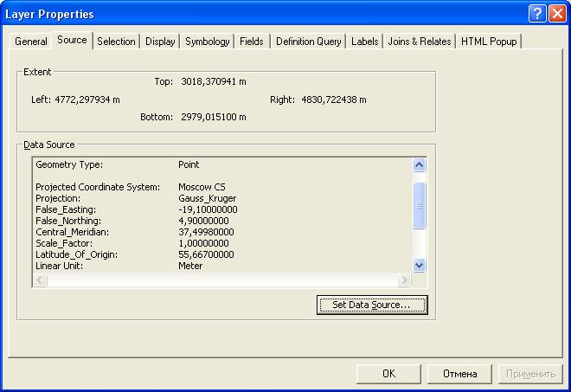Click the vertical scrollbar thumb
Image resolution: width=571 pixels, height=392 pixels.
pyautogui.click(x=420, y=205)
